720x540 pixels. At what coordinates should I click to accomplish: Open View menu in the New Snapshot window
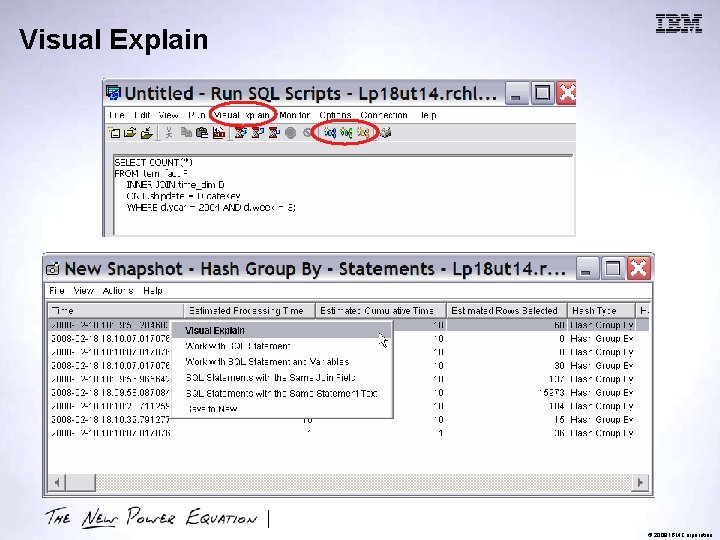pyautogui.click(x=84, y=290)
